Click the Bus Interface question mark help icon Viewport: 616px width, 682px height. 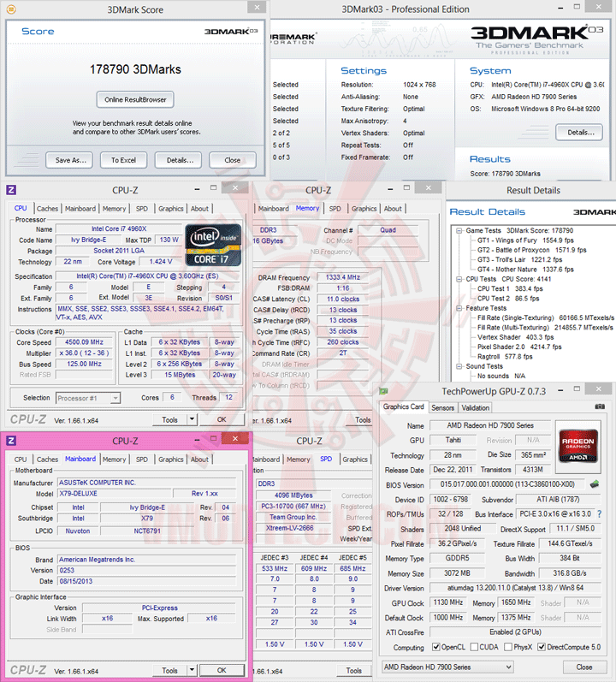click(x=600, y=513)
